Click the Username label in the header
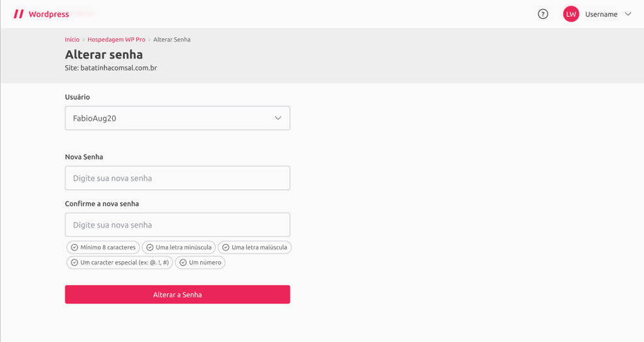Image resolution: width=644 pixels, height=342 pixels. (x=602, y=14)
